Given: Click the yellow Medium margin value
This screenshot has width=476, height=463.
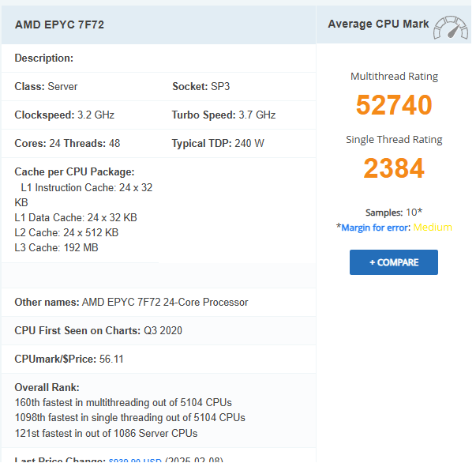Looking at the screenshot, I should coord(433,228).
